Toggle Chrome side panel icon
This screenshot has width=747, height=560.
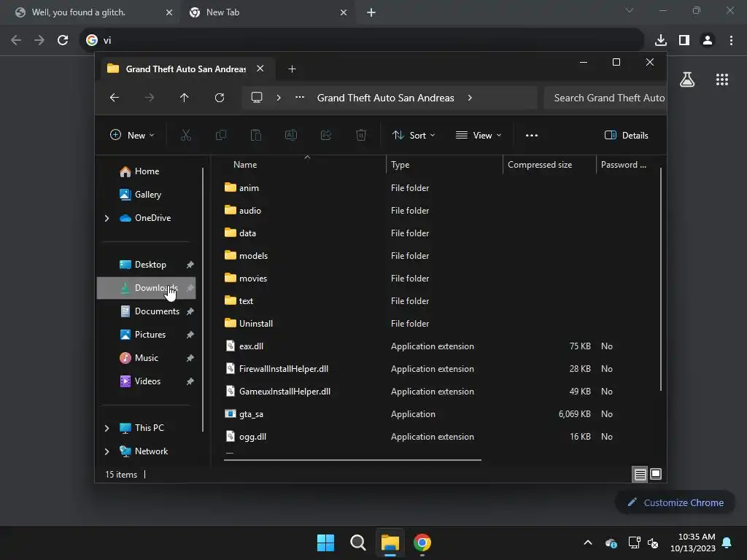(684, 40)
